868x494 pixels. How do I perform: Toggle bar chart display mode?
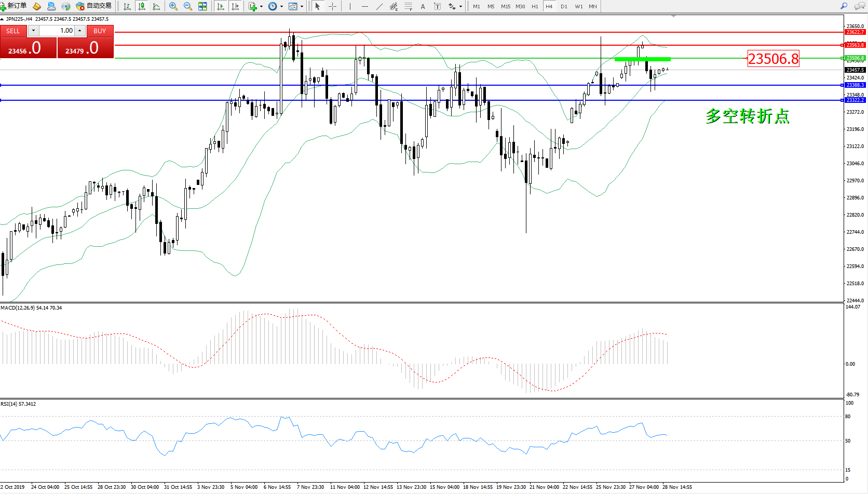click(127, 6)
